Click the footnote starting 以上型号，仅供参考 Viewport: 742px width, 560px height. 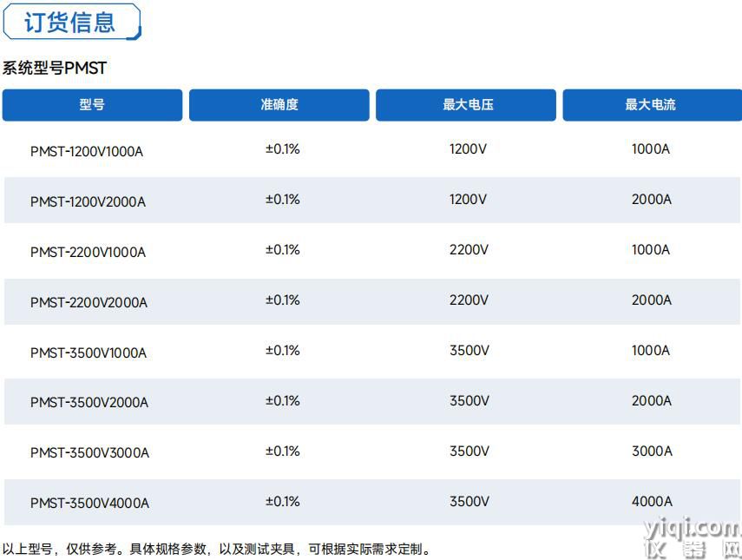[x=217, y=549]
